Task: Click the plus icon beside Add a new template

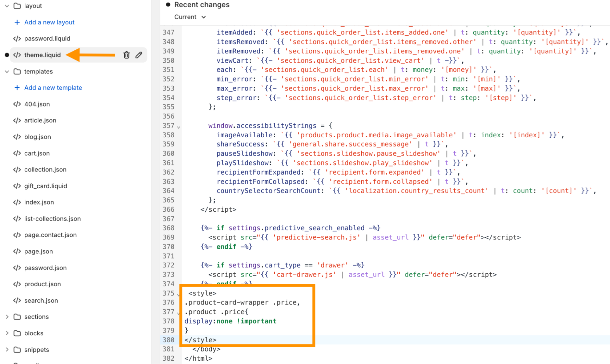Action: coord(17,88)
